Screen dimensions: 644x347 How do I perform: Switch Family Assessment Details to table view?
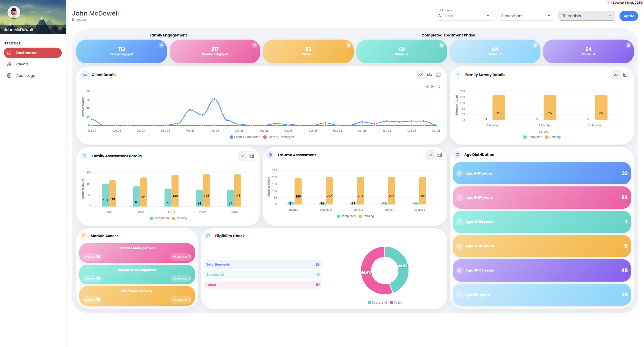pyautogui.click(x=252, y=156)
